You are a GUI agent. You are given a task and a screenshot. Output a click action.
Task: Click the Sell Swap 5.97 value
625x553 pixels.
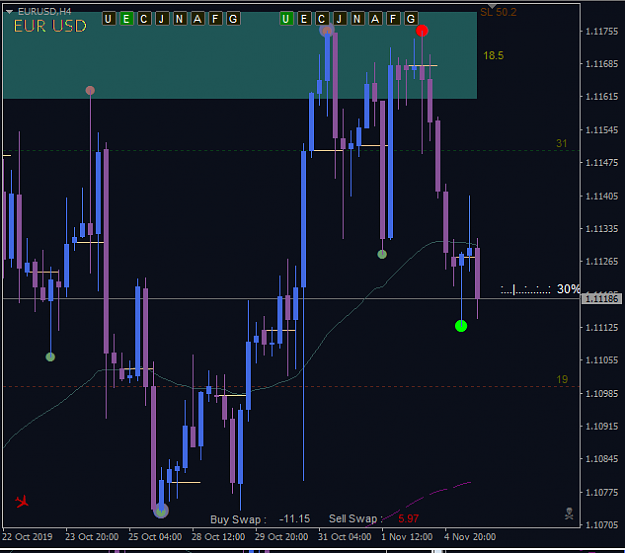click(x=408, y=519)
